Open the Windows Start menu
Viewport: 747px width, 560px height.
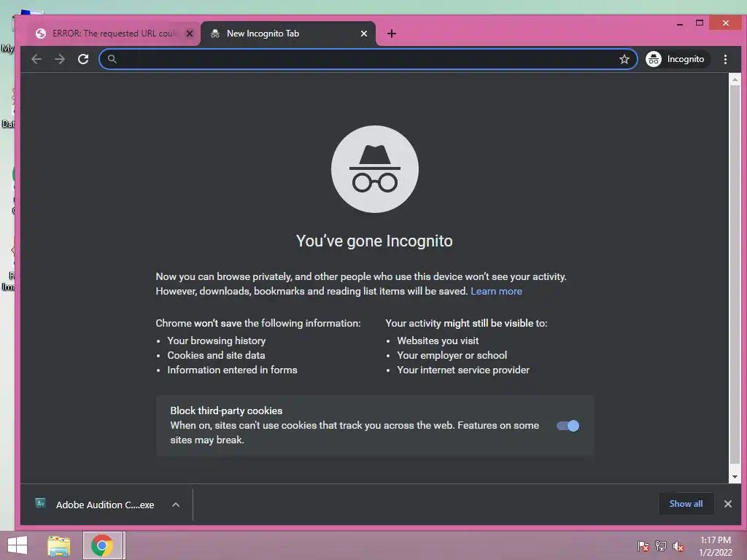pyautogui.click(x=18, y=545)
